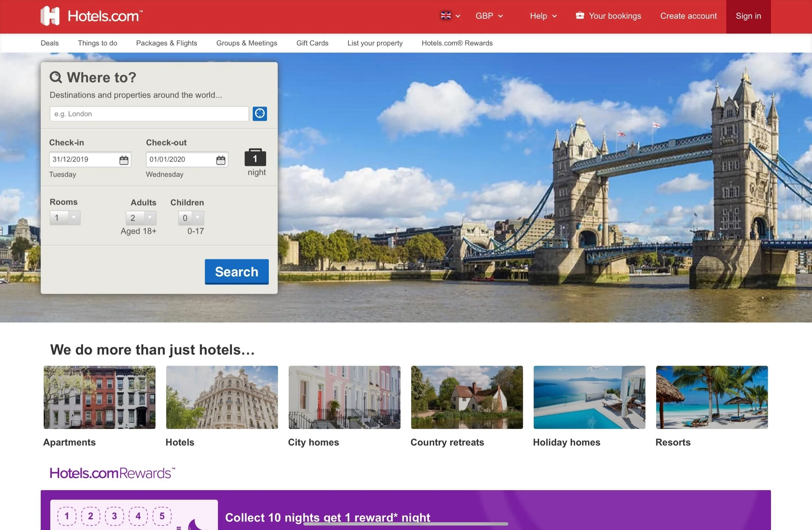Screen dimensions: 812x530
Task: Open the GBP currency selector
Action: (489, 16)
